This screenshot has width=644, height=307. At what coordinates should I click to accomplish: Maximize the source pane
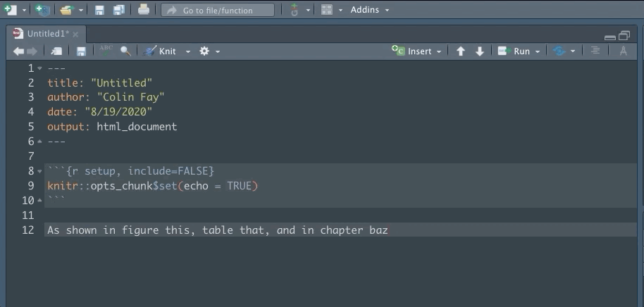pos(624,36)
